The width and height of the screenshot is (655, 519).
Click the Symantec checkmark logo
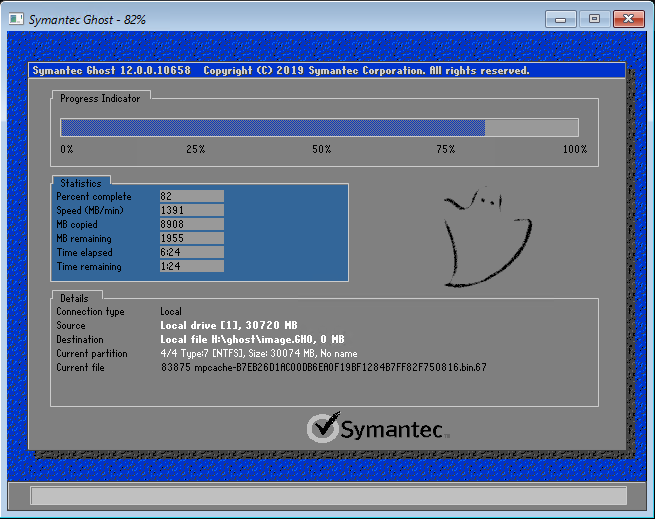[x=323, y=427]
